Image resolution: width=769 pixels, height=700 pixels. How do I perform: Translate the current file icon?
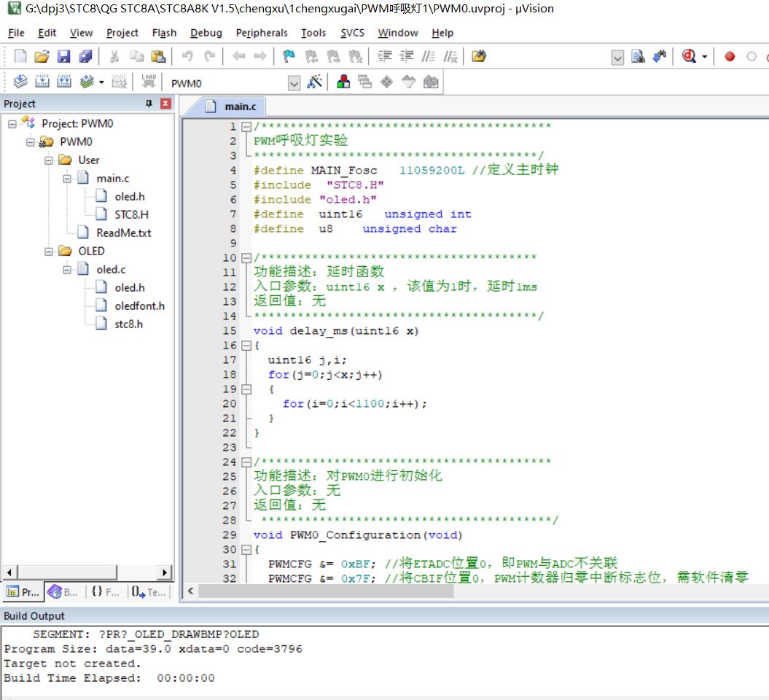point(20,82)
